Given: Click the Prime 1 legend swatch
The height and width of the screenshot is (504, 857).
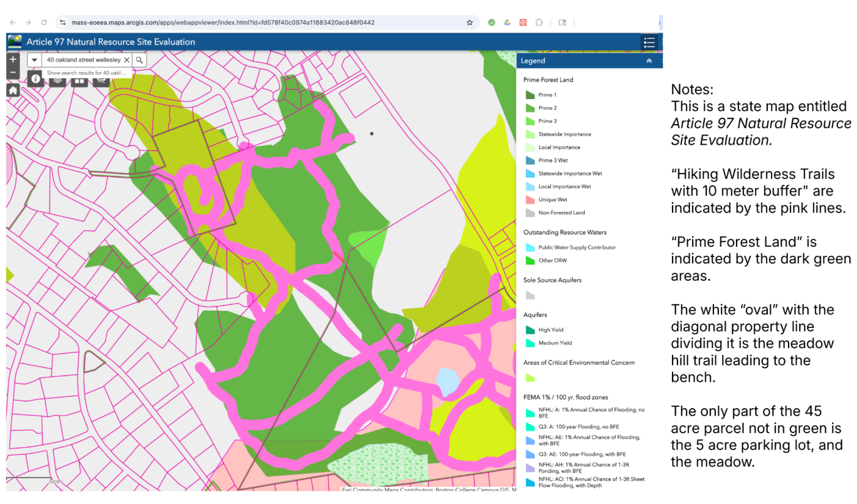Looking at the screenshot, I should pyautogui.click(x=530, y=95).
